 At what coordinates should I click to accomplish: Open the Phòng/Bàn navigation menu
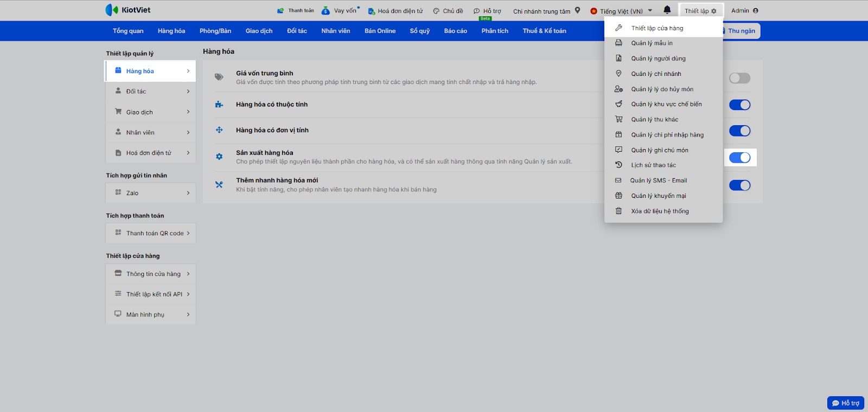pyautogui.click(x=215, y=31)
